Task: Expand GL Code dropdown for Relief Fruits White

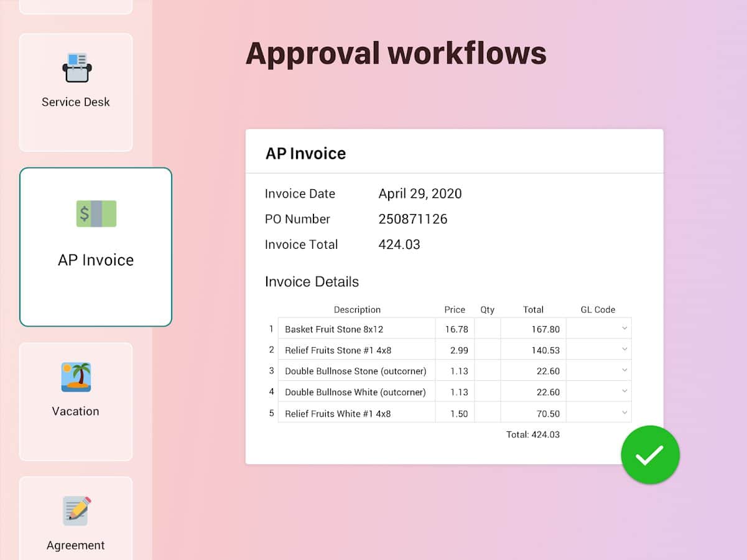Action: point(624,413)
